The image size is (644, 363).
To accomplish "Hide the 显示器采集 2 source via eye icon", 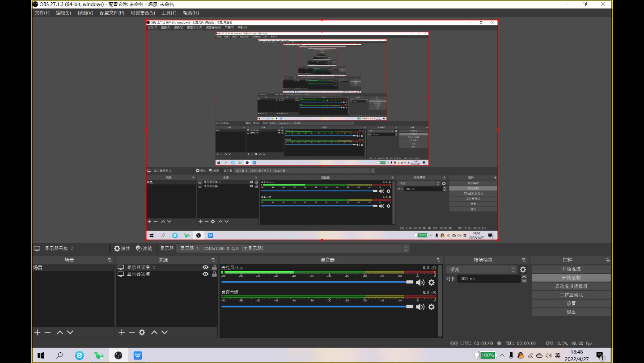I will tap(205, 268).
